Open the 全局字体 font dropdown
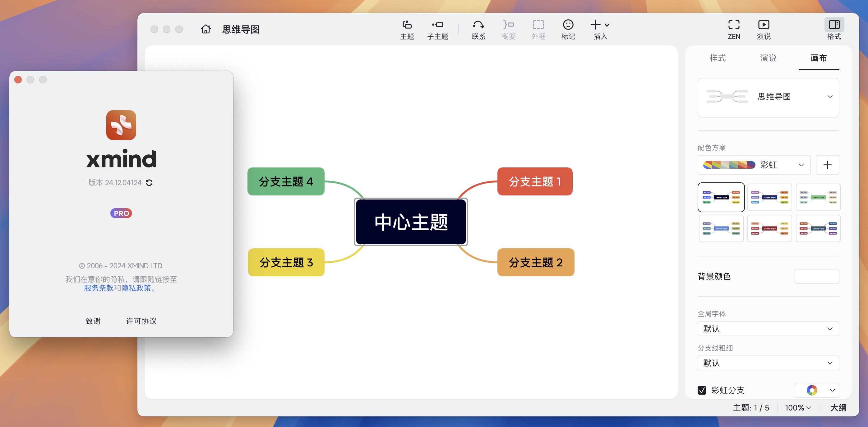Image resolution: width=868 pixels, height=427 pixels. click(x=768, y=329)
